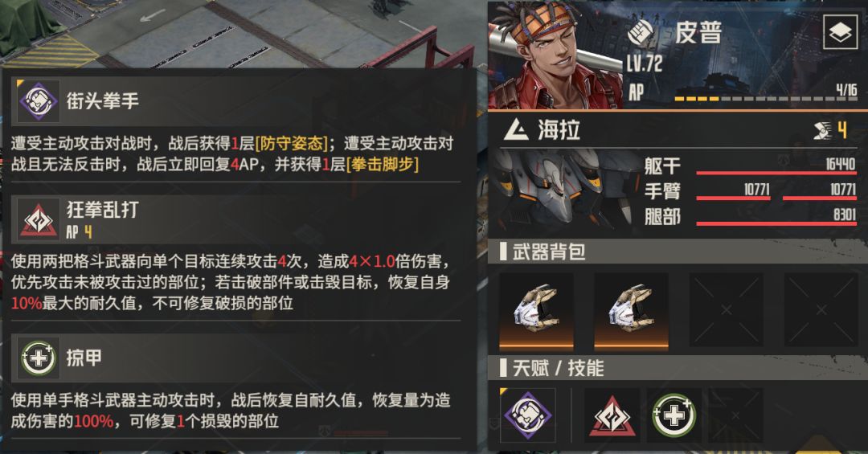
Task: Click the 狂拳乱打 red triangle skill icon
Action: pos(38,219)
